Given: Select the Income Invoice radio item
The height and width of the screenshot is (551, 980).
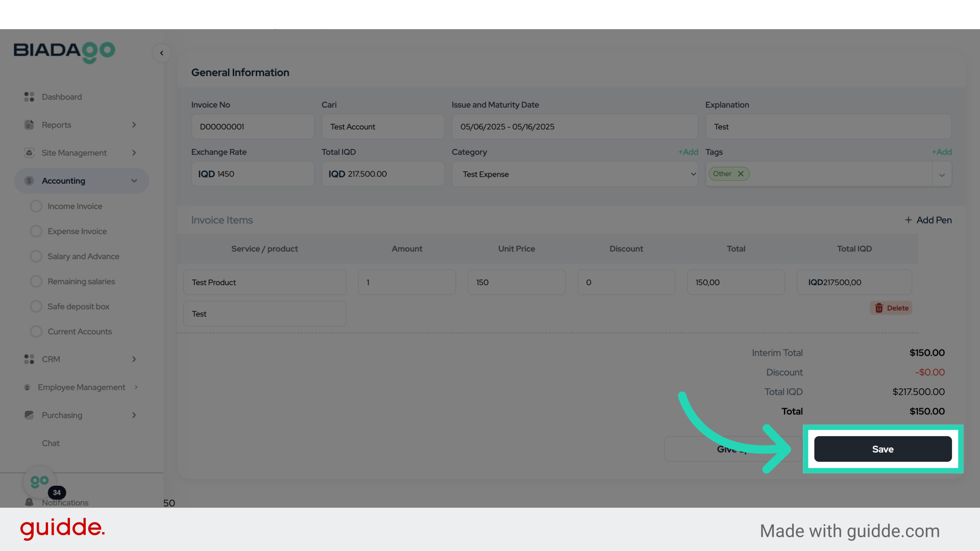Looking at the screenshot, I should [36, 206].
